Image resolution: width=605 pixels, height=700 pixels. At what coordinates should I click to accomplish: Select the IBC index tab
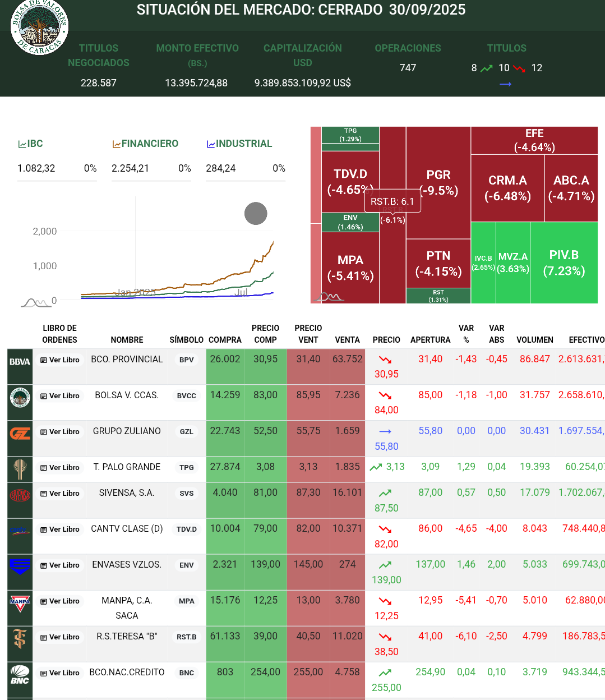click(31, 144)
